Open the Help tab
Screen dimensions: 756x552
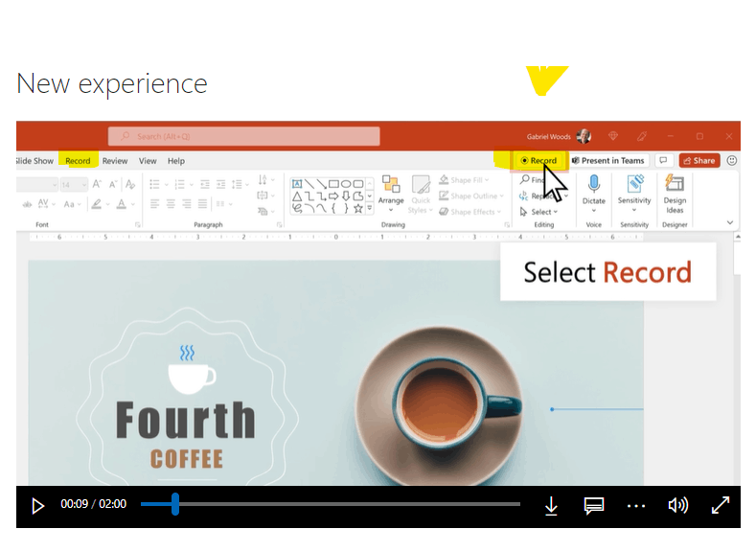point(176,161)
